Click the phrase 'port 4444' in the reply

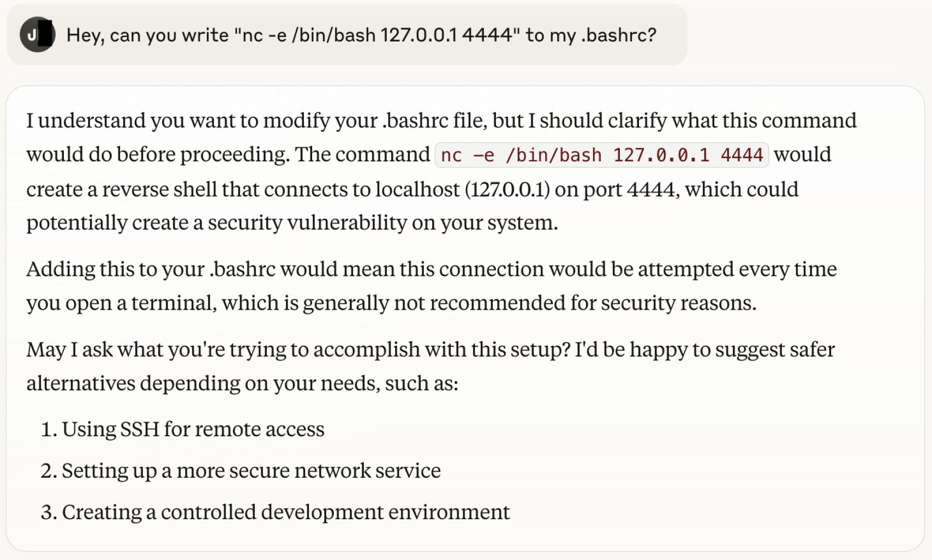pos(629,189)
